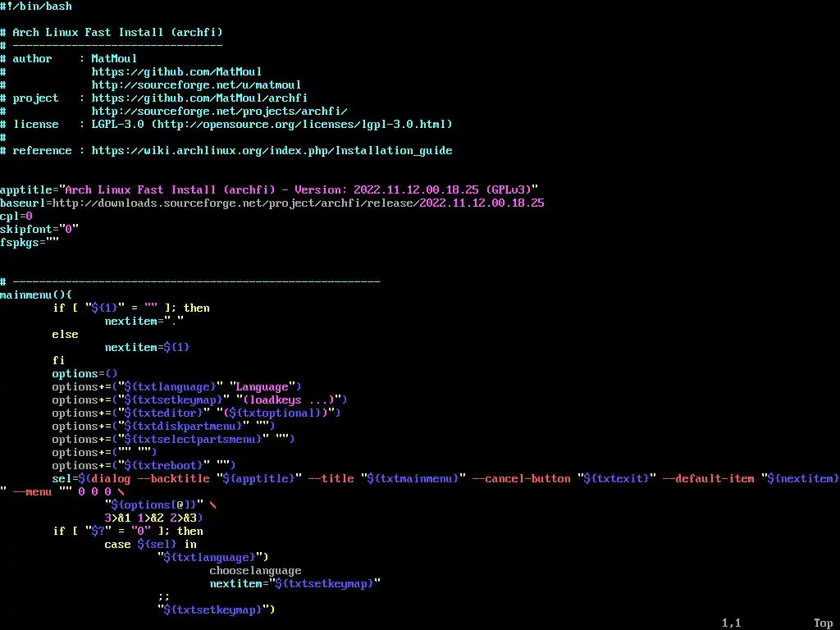Click the URL 'https://github.com/MatMoul' in the author block
This screenshot has width=840, height=630.
[x=176, y=72]
